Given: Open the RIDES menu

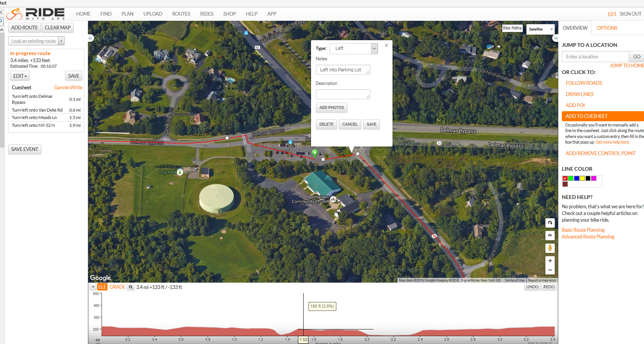Looking at the screenshot, I should tap(207, 14).
